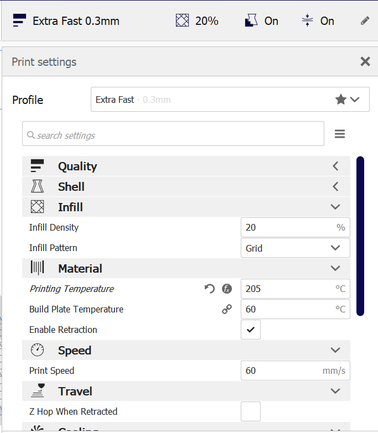Click the search settings field
The width and height of the screenshot is (378, 433).
pyautogui.click(x=173, y=134)
